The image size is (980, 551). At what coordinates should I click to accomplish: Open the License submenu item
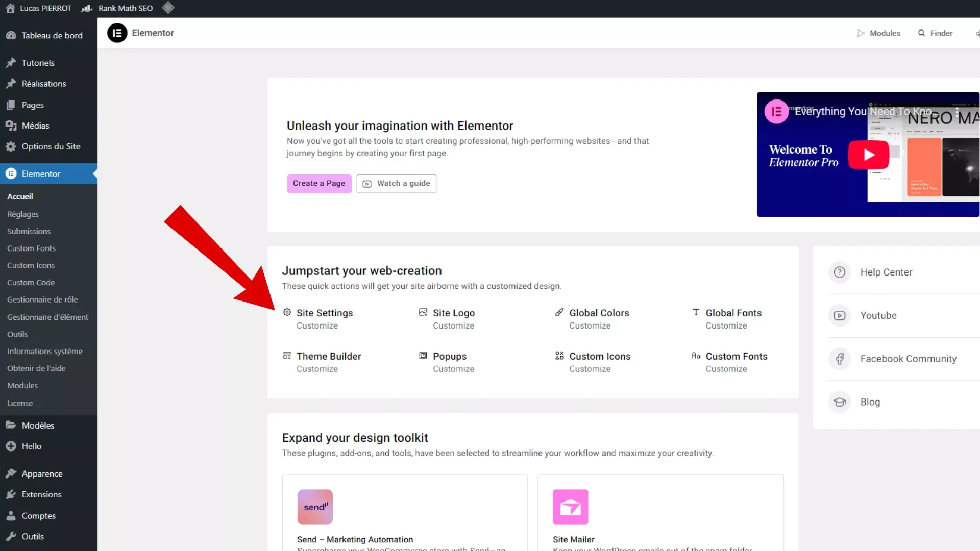click(x=20, y=403)
